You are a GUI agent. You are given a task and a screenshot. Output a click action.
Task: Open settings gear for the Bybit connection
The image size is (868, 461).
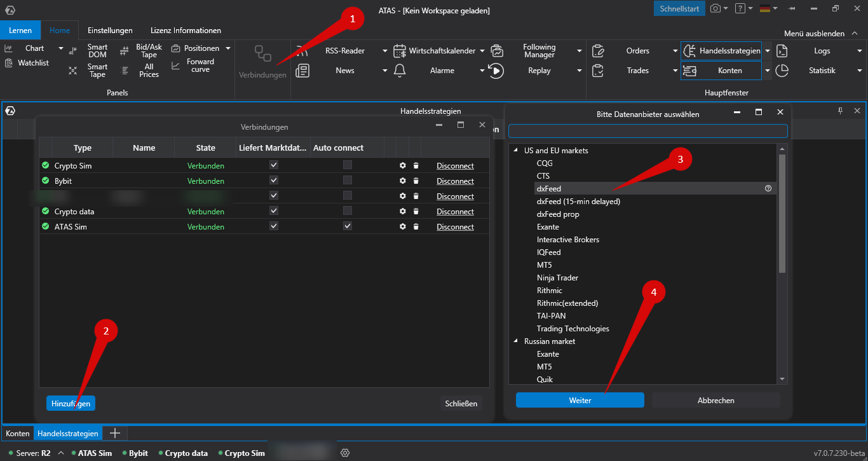pos(402,181)
